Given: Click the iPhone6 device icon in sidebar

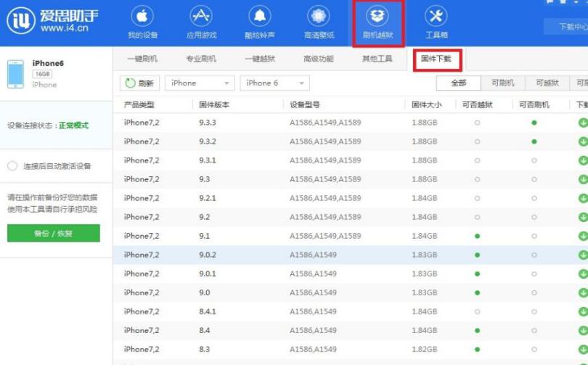Looking at the screenshot, I should pyautogui.click(x=16, y=74).
